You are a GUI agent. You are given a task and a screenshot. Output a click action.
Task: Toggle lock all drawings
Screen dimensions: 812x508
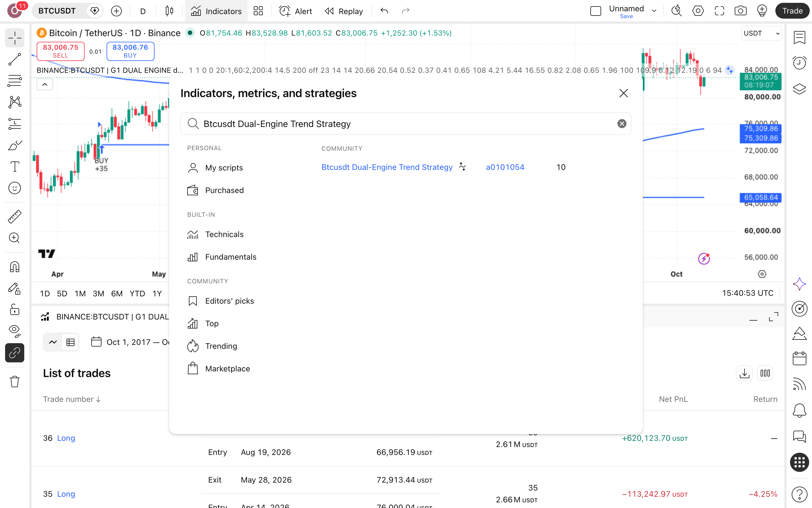pyautogui.click(x=14, y=310)
